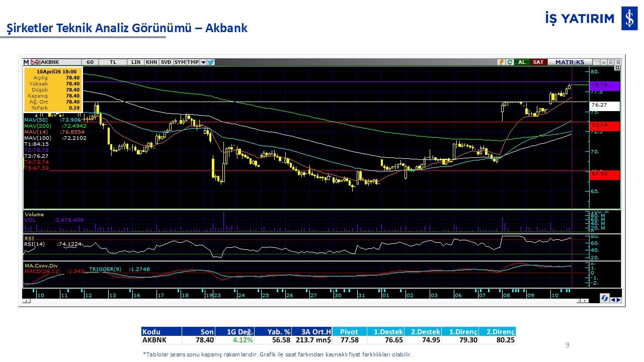This screenshot has height=362, width=644.
Task: Click the horizontal scrollbar's right arrow
Action: (584, 301)
